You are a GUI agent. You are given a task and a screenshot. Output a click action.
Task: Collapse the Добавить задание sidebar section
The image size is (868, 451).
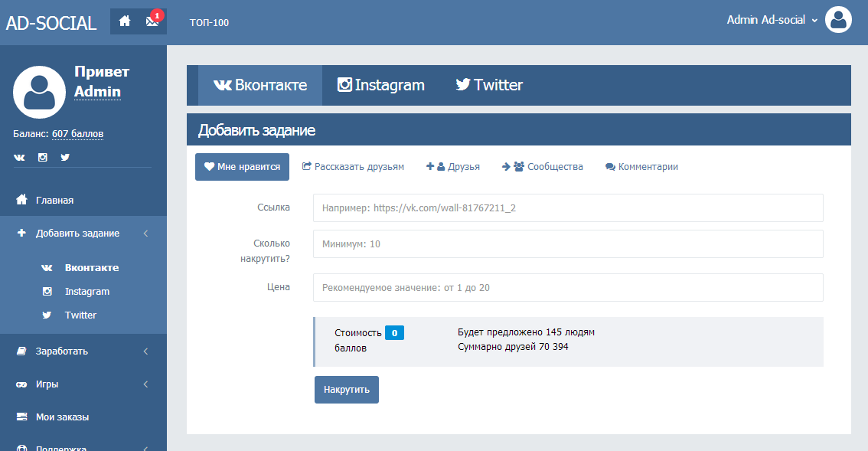pyautogui.click(x=83, y=234)
